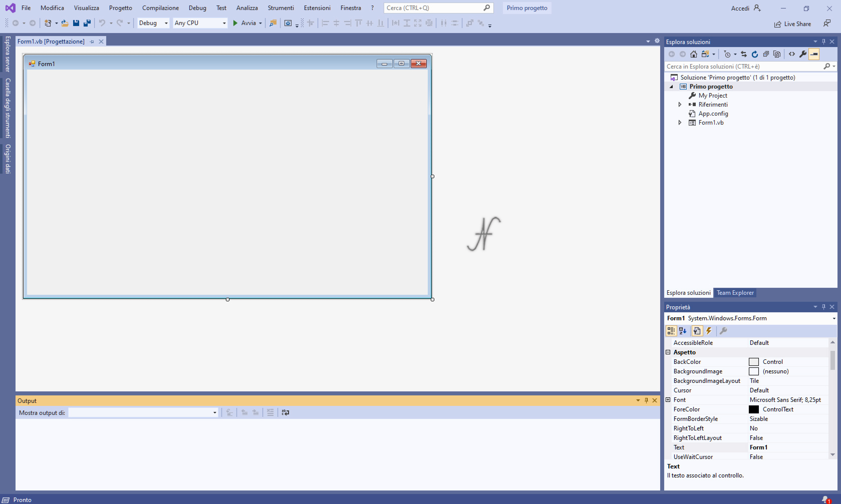Viewport: 841px width, 504px height.
Task: Click the Undo arrow icon
Action: (102, 23)
